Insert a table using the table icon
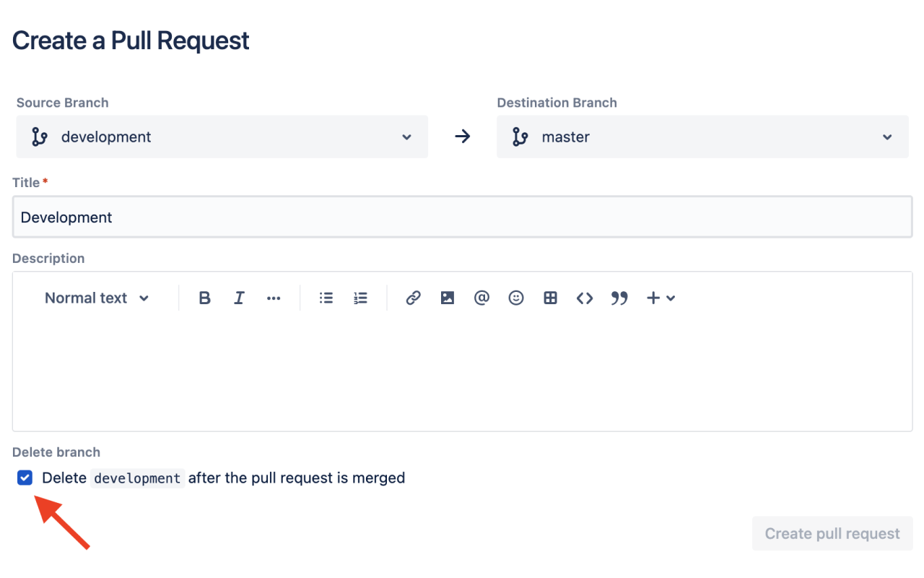924x578 pixels. (550, 298)
